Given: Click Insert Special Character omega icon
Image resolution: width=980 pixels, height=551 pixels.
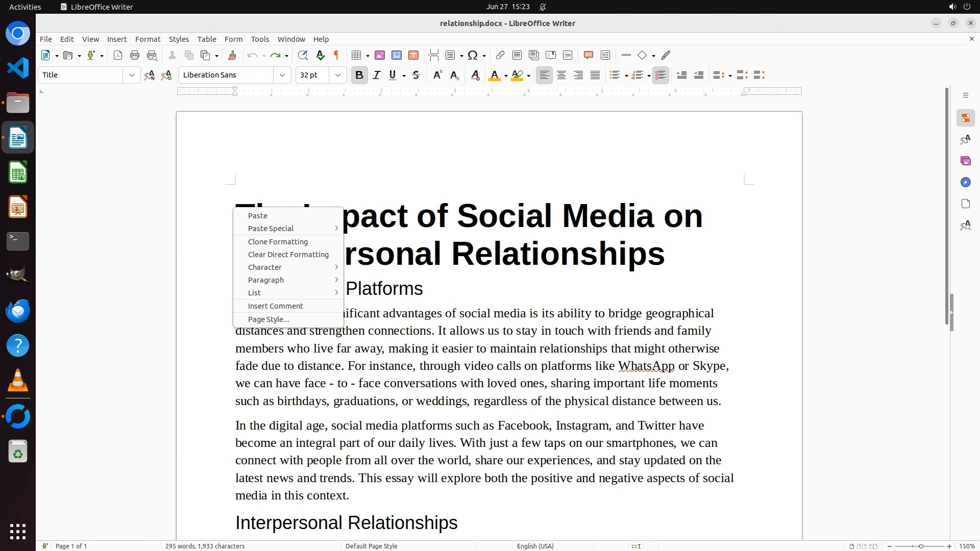Looking at the screenshot, I should [473, 56].
